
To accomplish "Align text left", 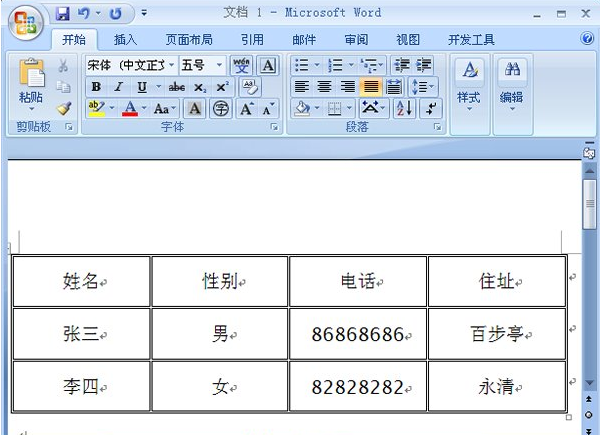I will 302,87.
